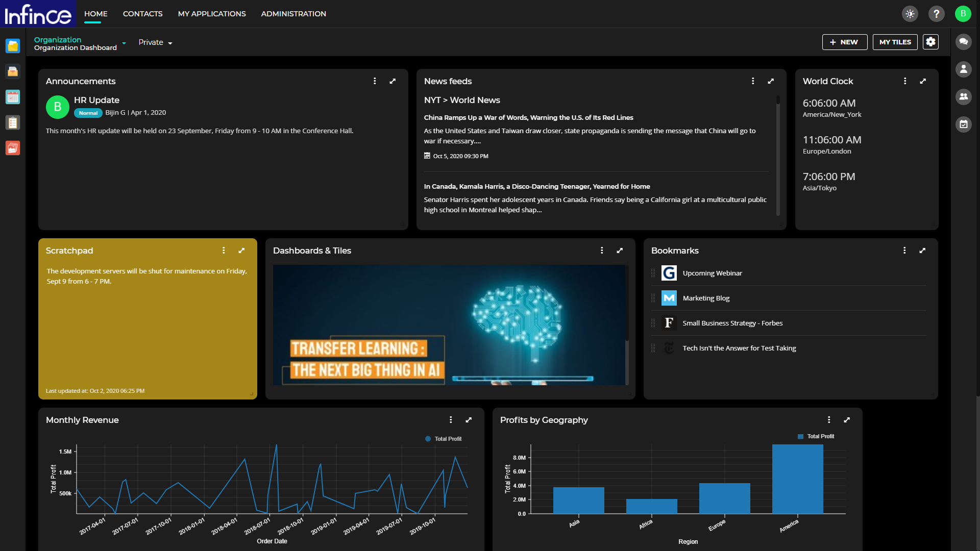Toggle light/dark theme sun icon
The image size is (980, 551).
pos(910,14)
